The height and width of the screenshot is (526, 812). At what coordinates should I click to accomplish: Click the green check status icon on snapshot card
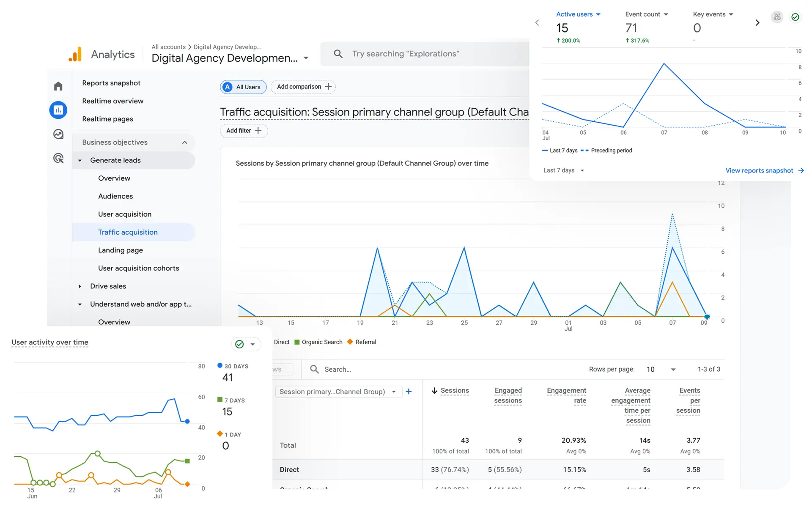pyautogui.click(x=795, y=17)
